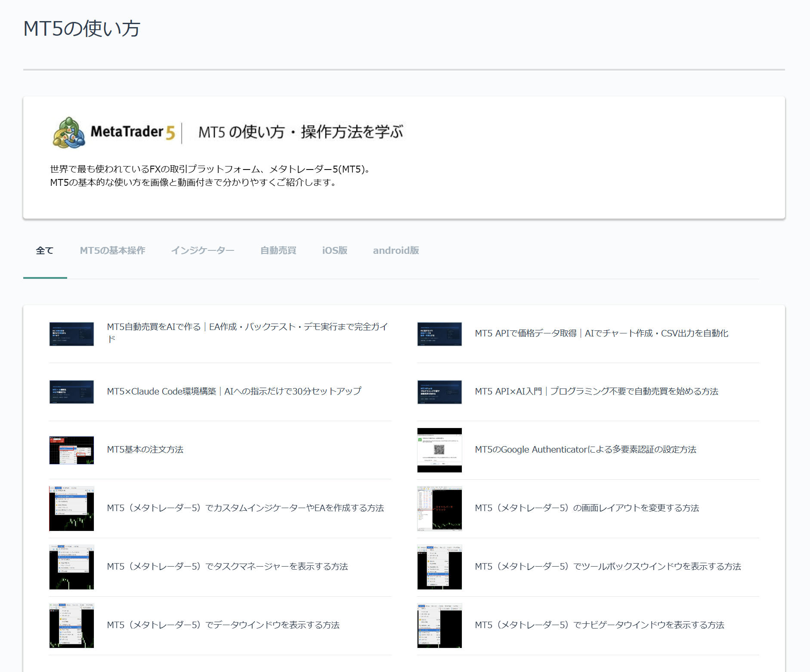This screenshot has width=810, height=672.
Task: Open the 自動売買 tab
Action: click(x=278, y=250)
